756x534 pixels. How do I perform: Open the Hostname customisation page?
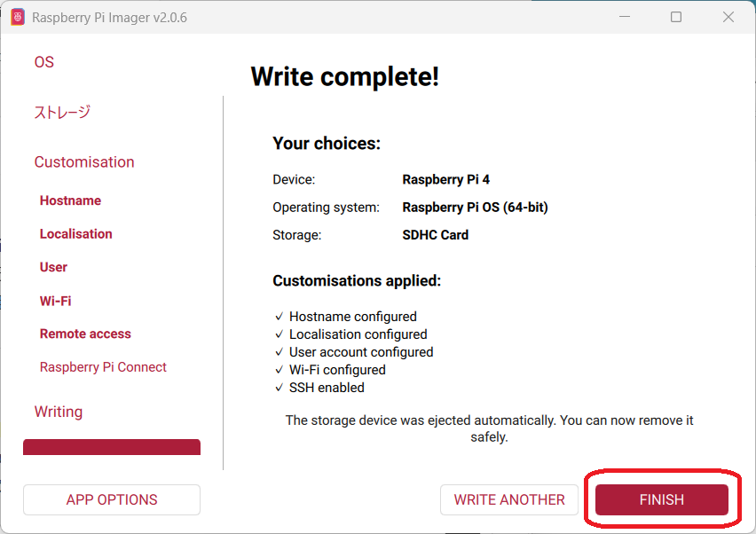click(x=70, y=200)
